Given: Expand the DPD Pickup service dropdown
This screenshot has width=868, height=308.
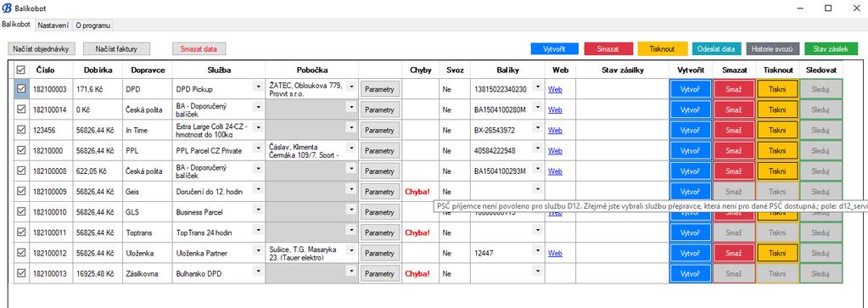Looking at the screenshot, I should 257,87.
